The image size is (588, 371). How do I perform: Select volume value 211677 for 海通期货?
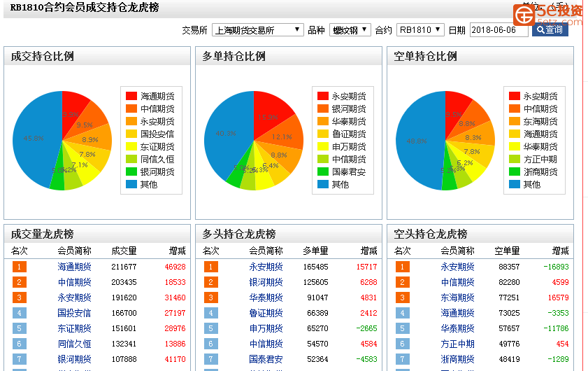point(124,267)
